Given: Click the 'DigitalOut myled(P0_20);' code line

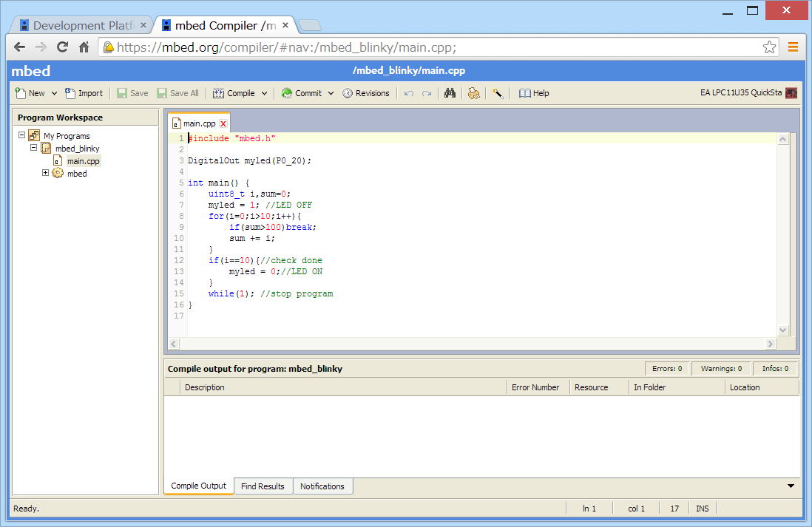Looking at the screenshot, I should 250,160.
